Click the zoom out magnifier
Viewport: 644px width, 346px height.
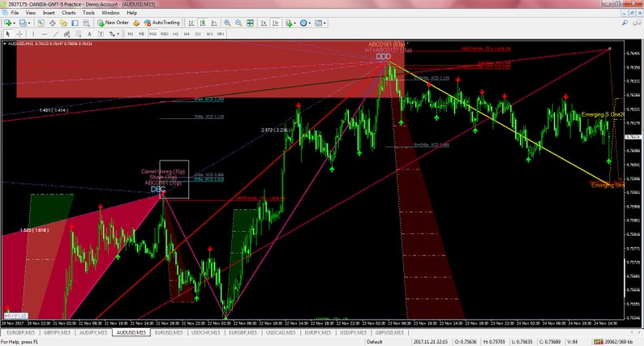point(238,23)
